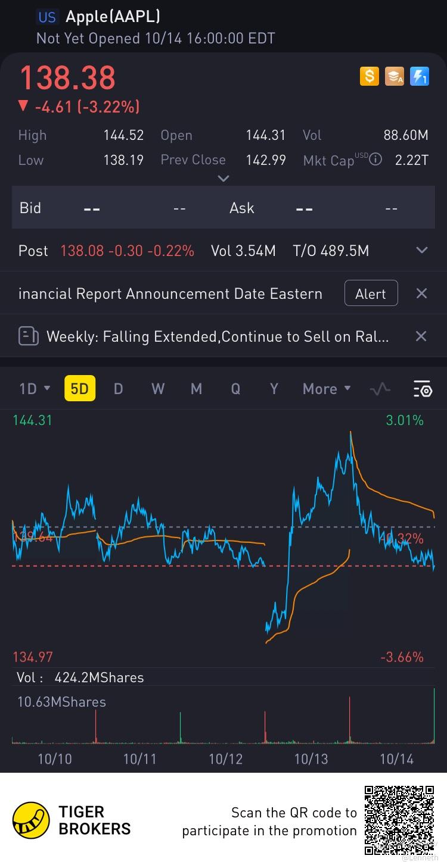Open the Weekly Falling Extended analysis link
The width and height of the screenshot is (447, 868).
(218, 336)
